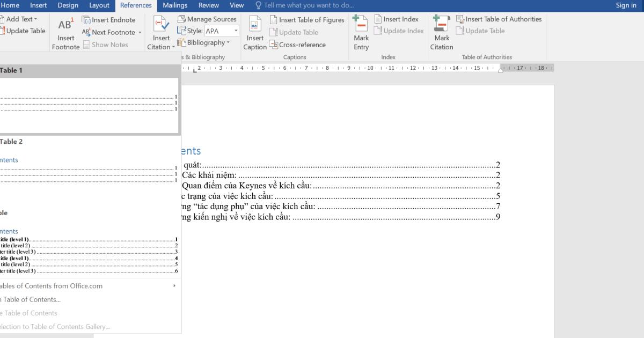Open the Review tab
The image size is (644, 338).
pyautogui.click(x=209, y=5)
